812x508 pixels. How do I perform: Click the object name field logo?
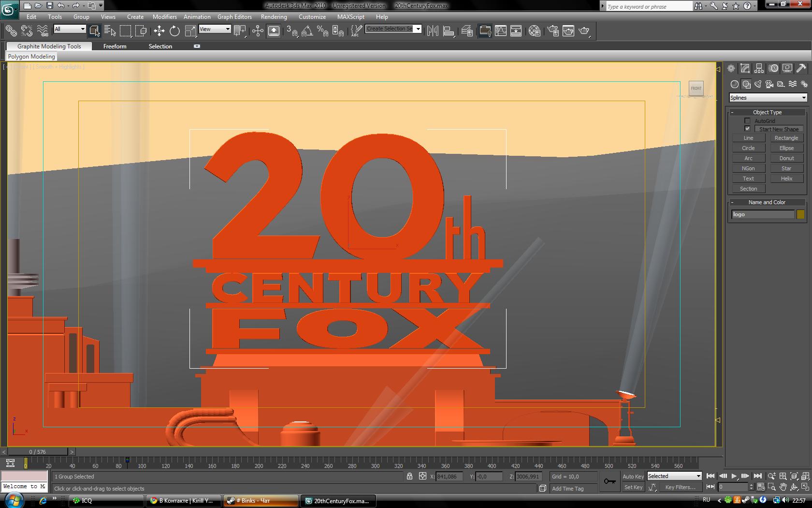point(763,214)
